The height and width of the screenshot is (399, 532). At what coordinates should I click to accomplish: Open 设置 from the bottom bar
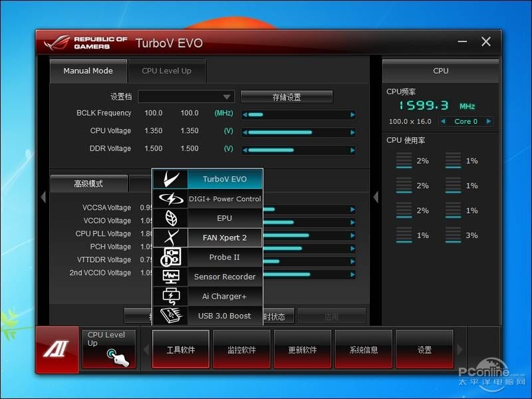tap(424, 349)
